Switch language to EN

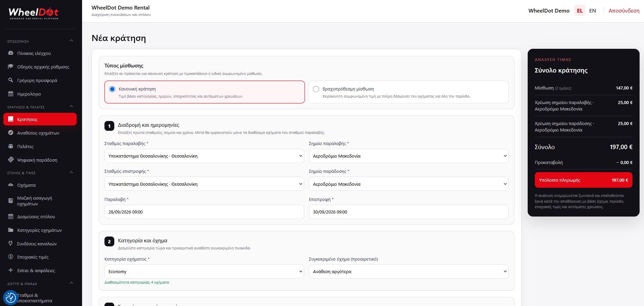pyautogui.click(x=592, y=11)
